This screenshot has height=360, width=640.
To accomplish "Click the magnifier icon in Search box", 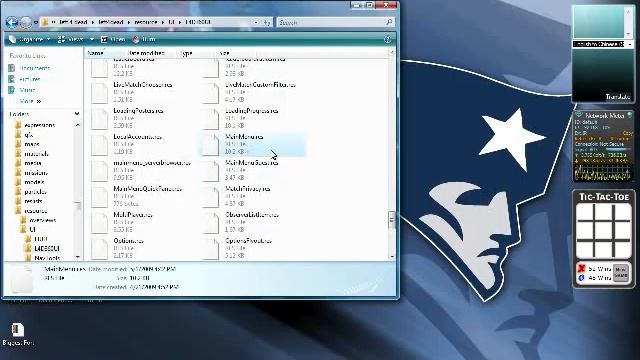I will 389,22.
